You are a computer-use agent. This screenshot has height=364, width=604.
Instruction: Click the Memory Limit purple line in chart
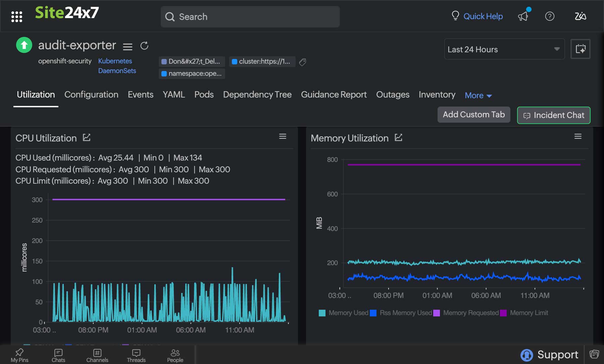coord(464,165)
